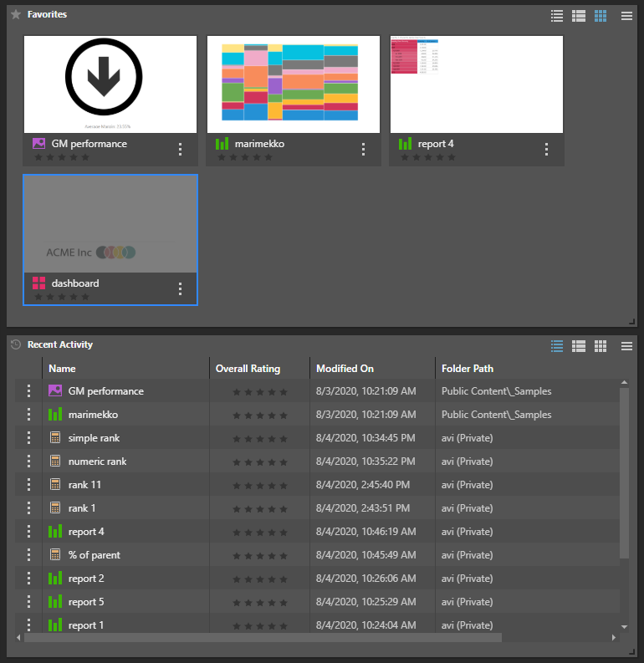644x663 pixels.
Task: Click the calculator icon beside numeric rank
Action: (55, 462)
